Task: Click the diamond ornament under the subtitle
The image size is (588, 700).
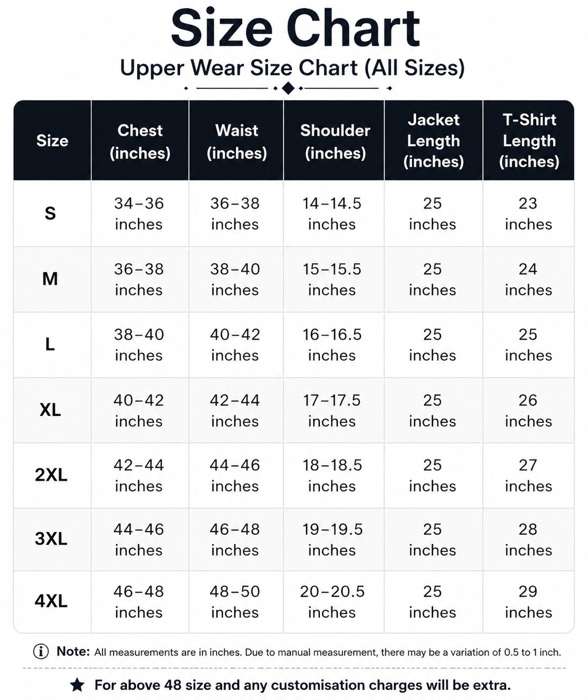Action: (x=288, y=89)
